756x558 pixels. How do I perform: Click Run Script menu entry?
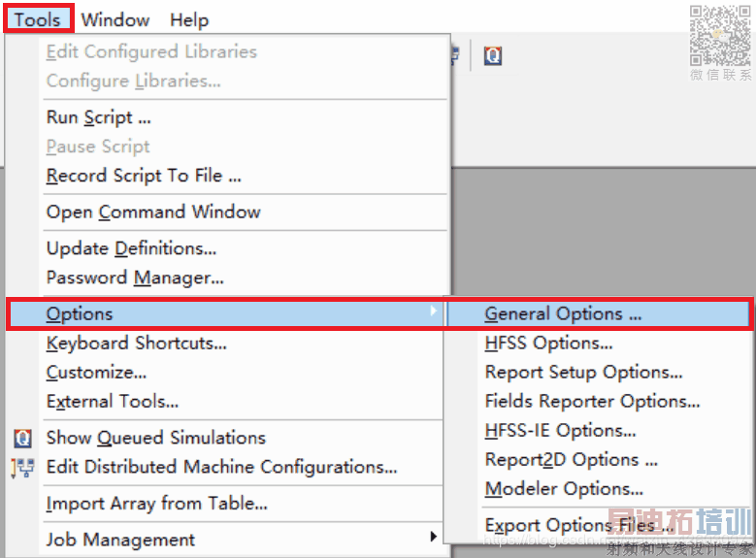pos(98,117)
